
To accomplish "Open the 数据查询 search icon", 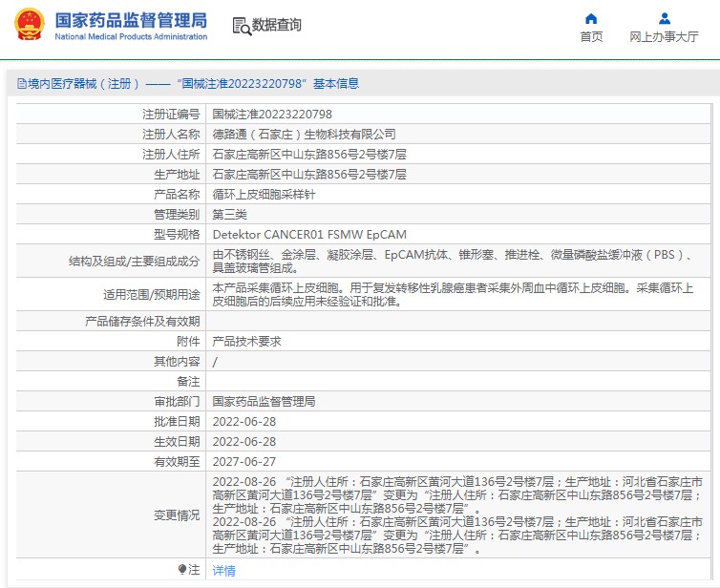I will click(x=242, y=26).
